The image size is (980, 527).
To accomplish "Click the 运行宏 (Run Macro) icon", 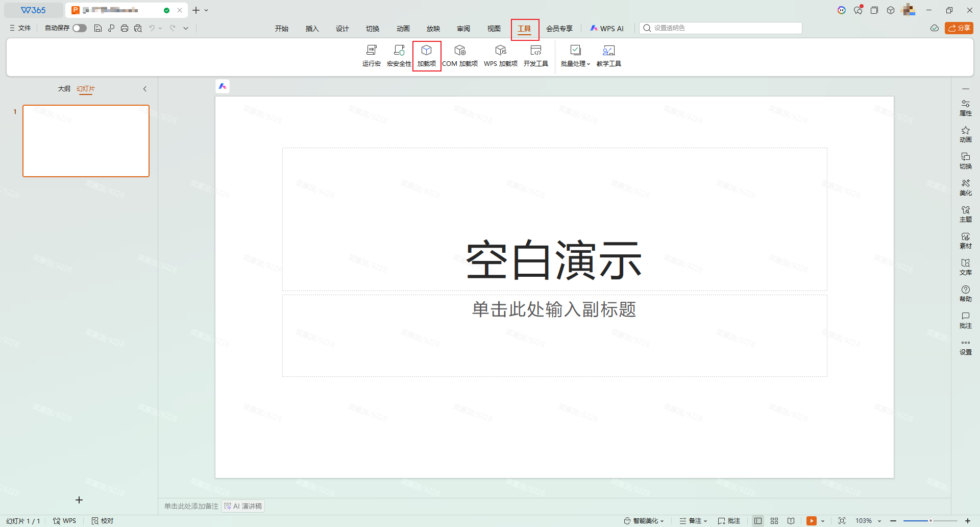I will click(371, 55).
